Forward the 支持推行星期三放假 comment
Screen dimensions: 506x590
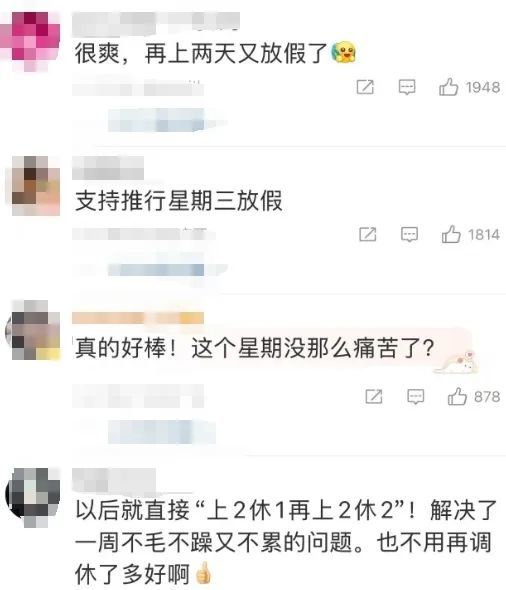(x=368, y=234)
